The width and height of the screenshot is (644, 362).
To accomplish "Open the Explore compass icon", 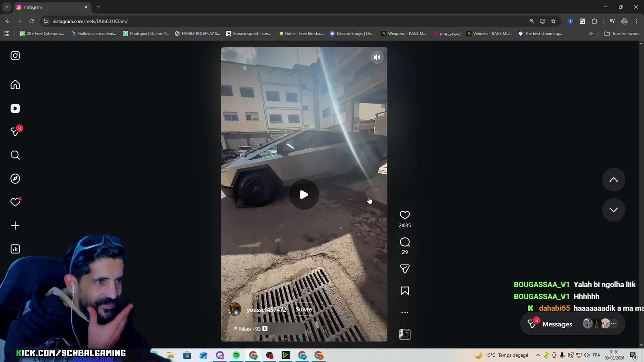I will [15, 178].
